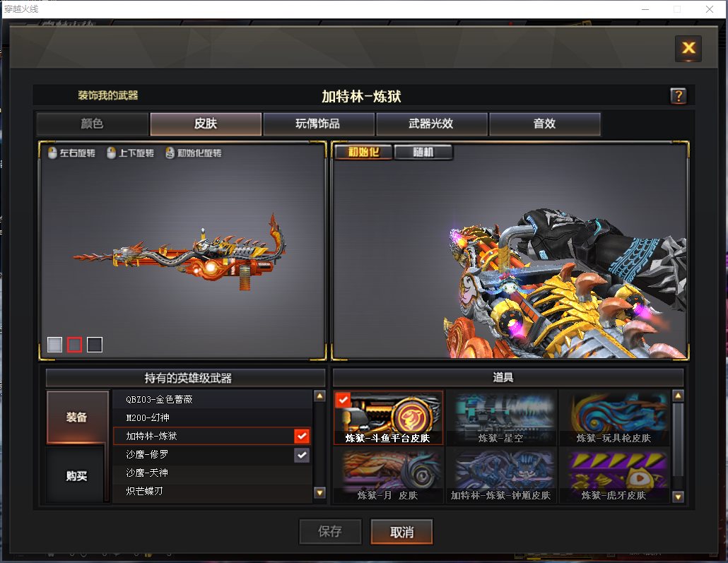Viewport: 728px width, 563px height.
Task: Select the 音效 tab
Action: [x=545, y=124]
